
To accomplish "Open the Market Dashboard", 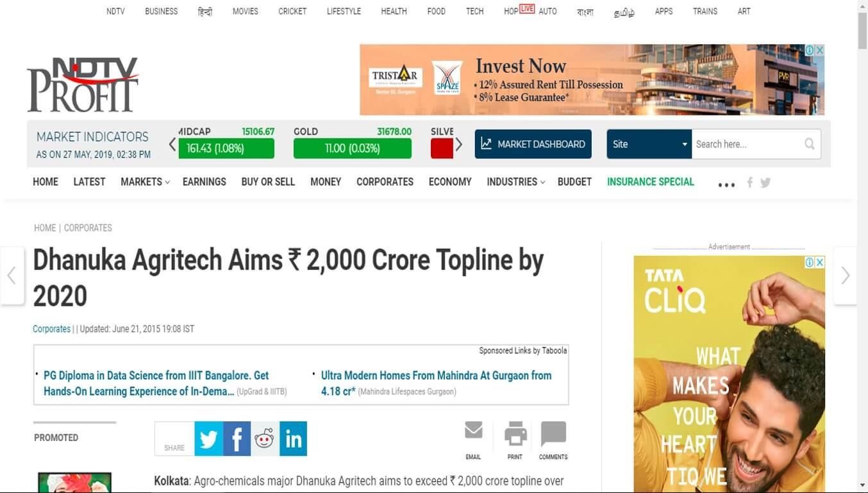I will pyautogui.click(x=533, y=144).
